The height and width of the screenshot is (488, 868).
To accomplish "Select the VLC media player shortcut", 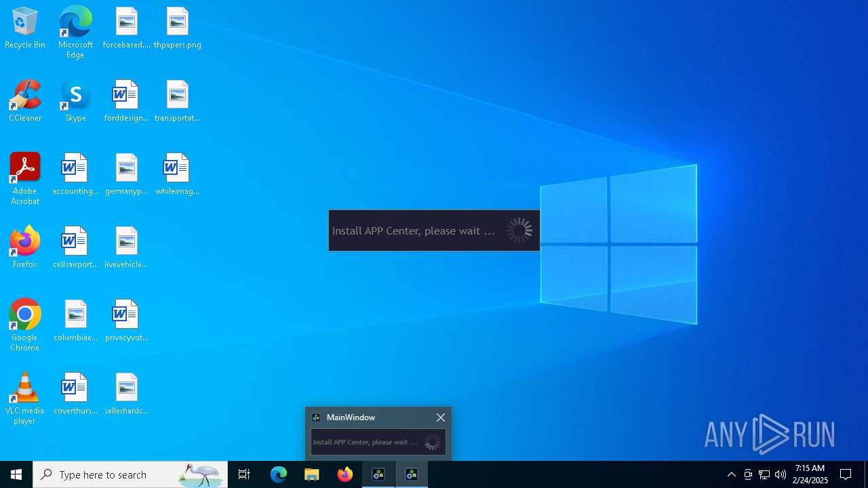I will point(25,399).
